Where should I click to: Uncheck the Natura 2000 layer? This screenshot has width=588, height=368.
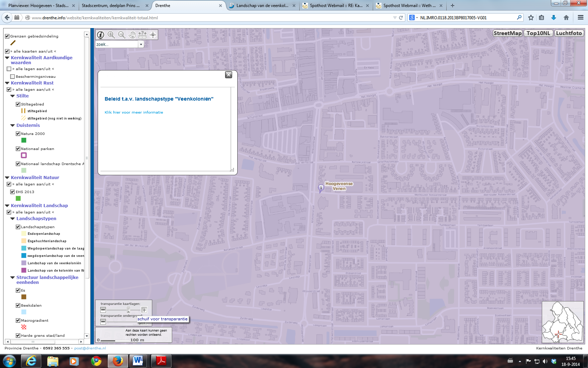(x=18, y=134)
